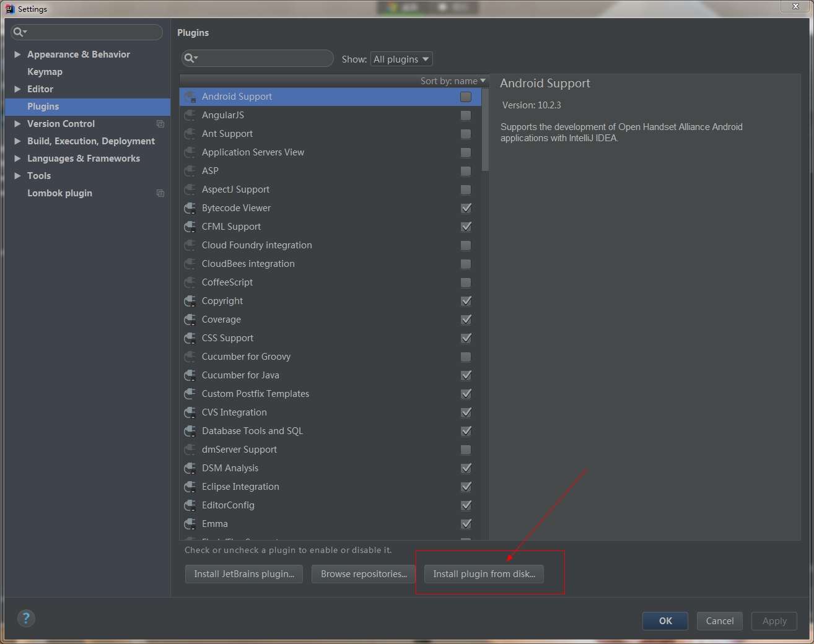This screenshot has height=644, width=814.
Task: Expand the Editor settings arrow
Action: pyautogui.click(x=17, y=89)
